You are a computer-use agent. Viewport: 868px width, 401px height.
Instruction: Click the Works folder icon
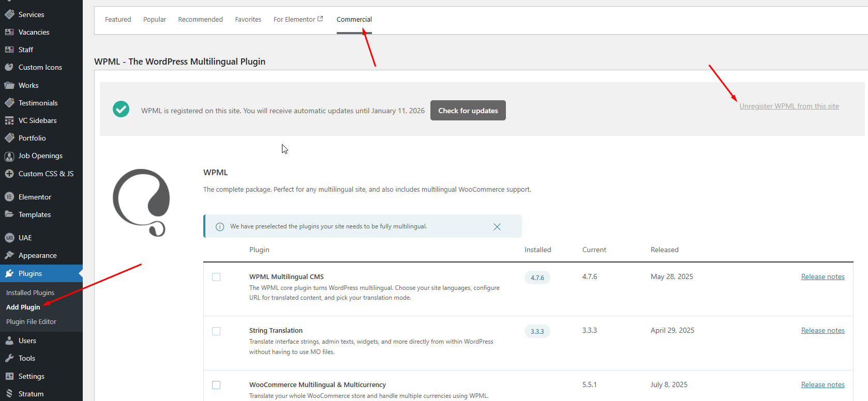tap(9, 85)
